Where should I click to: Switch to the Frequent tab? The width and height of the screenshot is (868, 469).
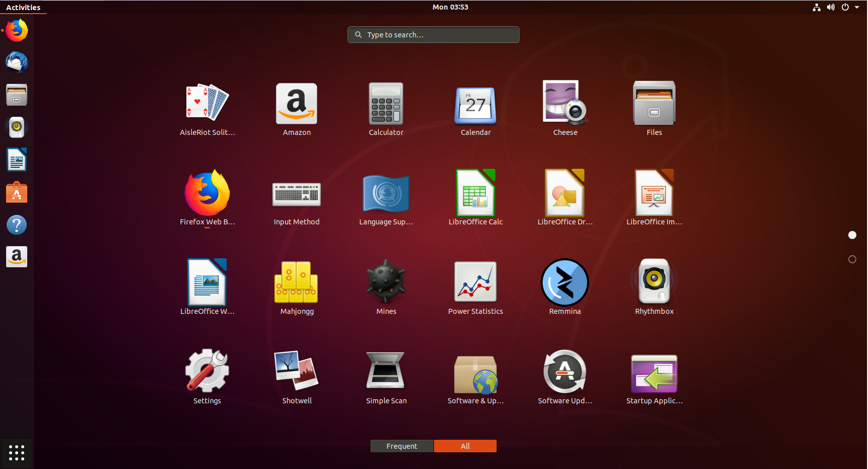(402, 446)
